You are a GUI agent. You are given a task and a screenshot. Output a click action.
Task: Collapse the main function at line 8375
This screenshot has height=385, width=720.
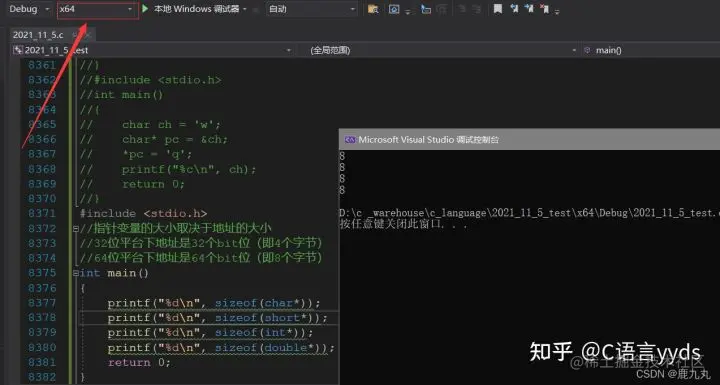pos(76,273)
